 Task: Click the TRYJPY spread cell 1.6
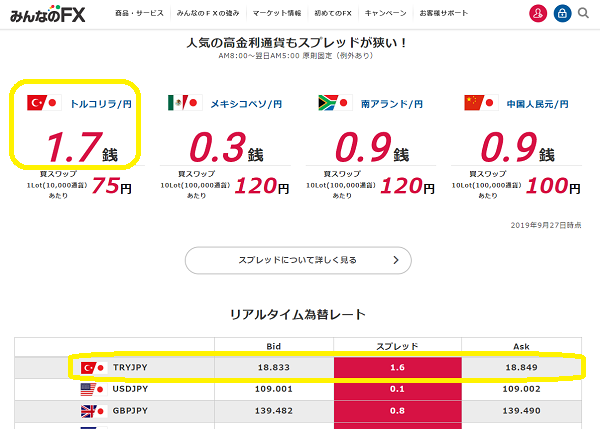(398, 367)
